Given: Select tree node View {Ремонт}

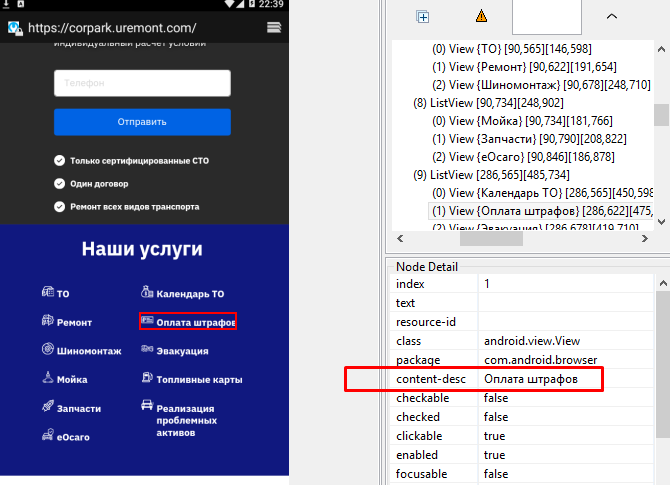Looking at the screenshot, I should [524, 67].
